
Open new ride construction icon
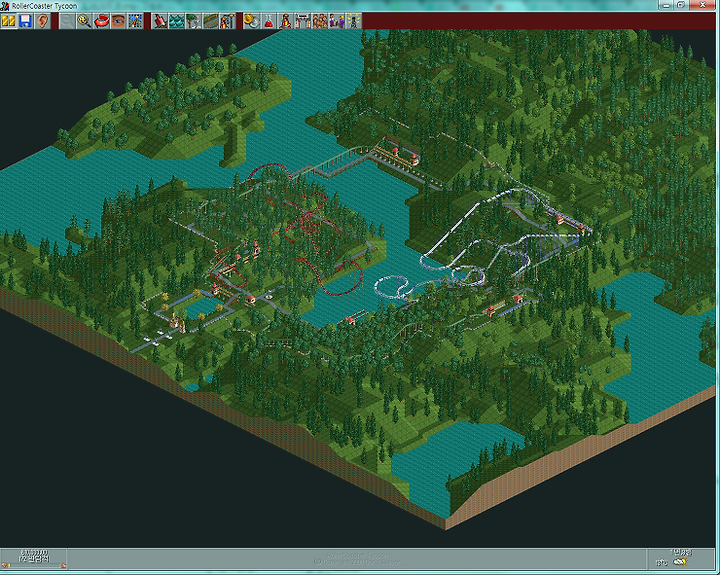[227, 21]
